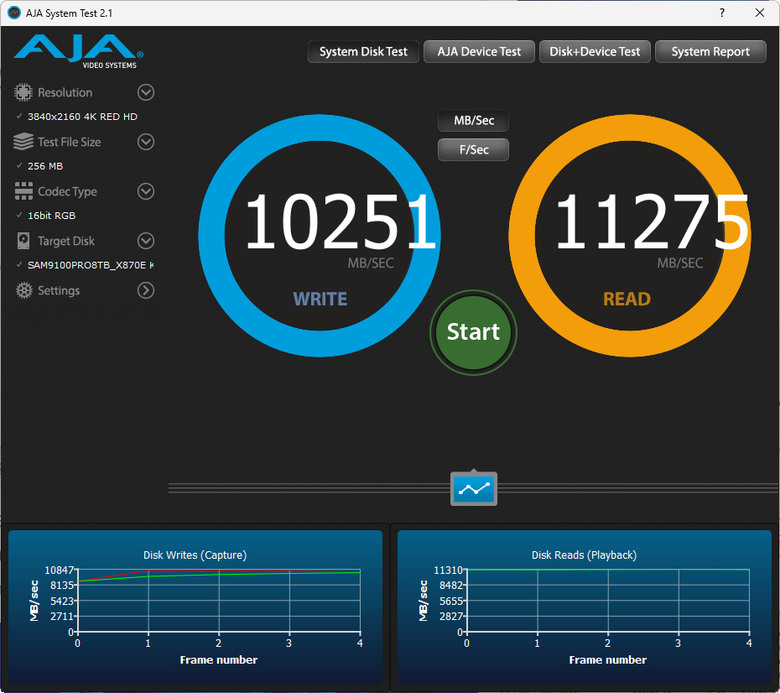780x693 pixels.
Task: Open the help question mark
Action: pos(722,13)
